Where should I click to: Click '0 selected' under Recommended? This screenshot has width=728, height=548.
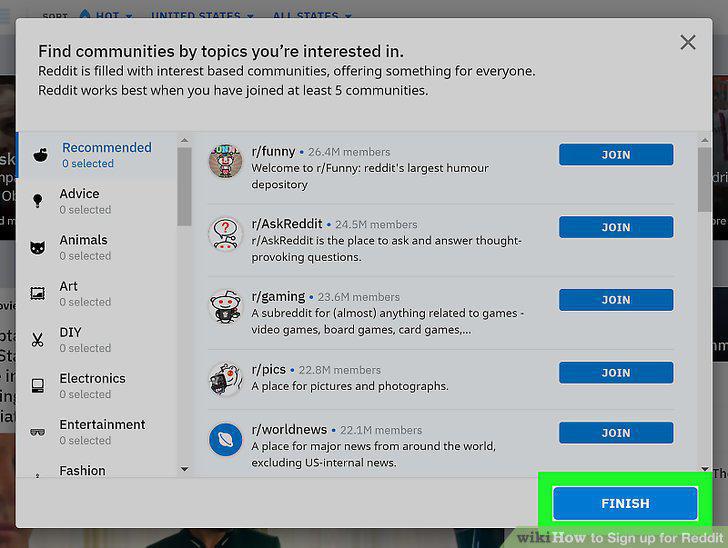pos(88,163)
